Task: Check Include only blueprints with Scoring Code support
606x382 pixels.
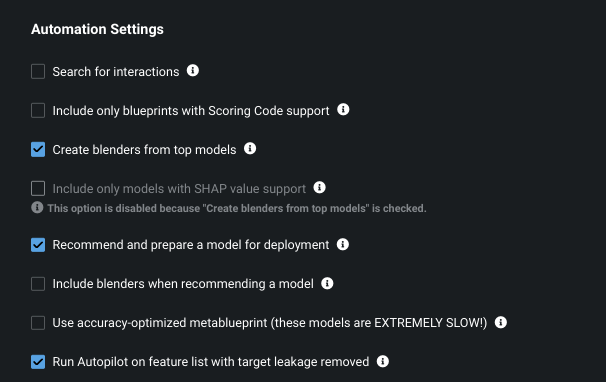Action: pos(38,111)
